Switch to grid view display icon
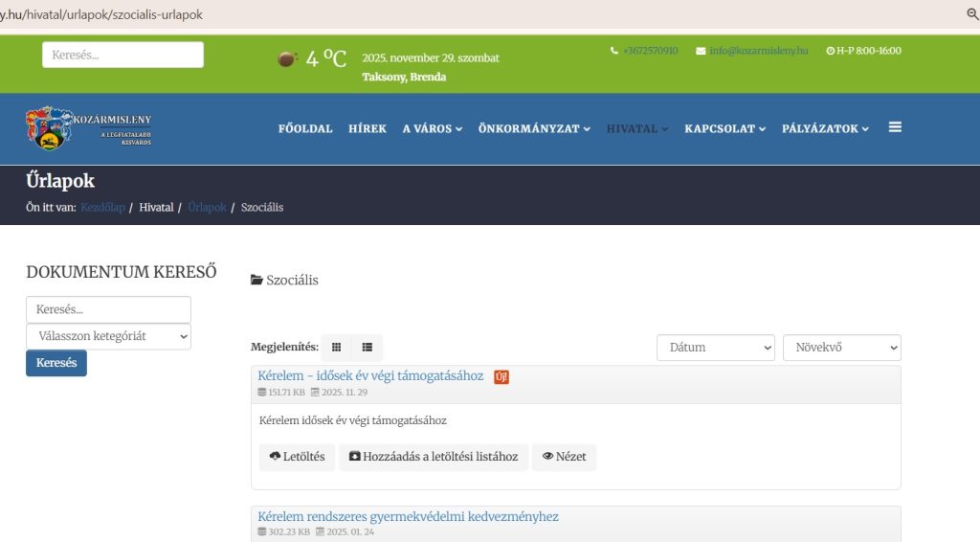This screenshot has width=980, height=542. click(336, 348)
